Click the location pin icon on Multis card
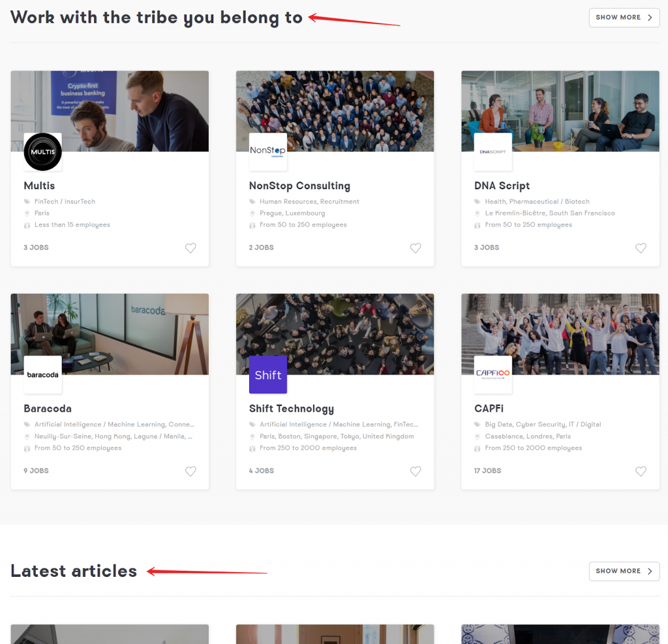The height and width of the screenshot is (644, 668). [x=27, y=213]
